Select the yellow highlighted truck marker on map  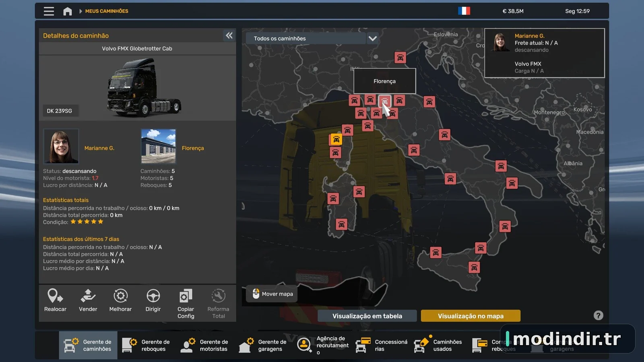[x=336, y=140]
